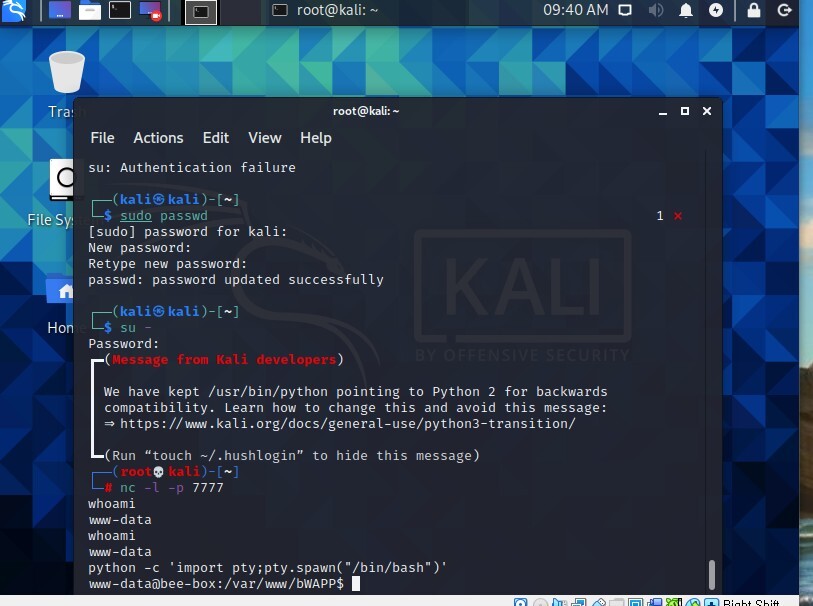Screen dimensions: 813x606
Task: Click the touch ~/.hushlogin hint line
Action: click(292, 456)
